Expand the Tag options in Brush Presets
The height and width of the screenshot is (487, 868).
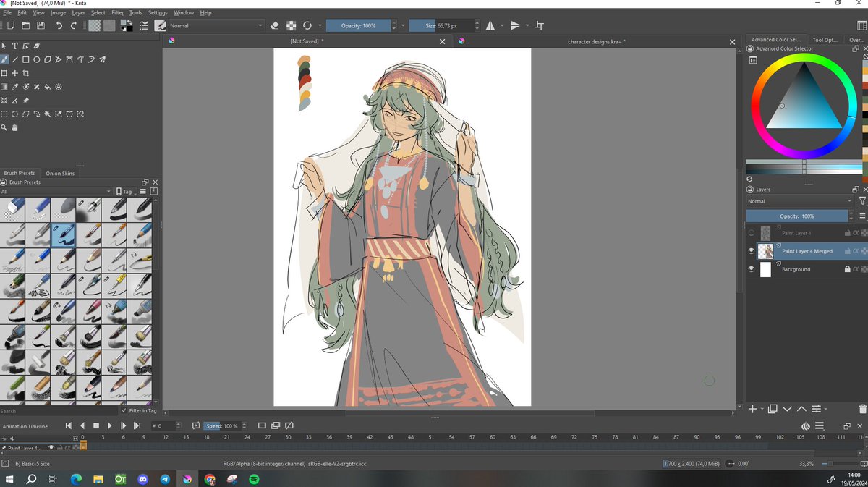pos(127,192)
